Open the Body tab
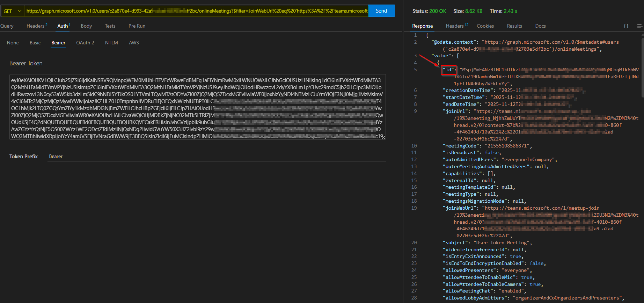644x303 pixels. click(x=86, y=26)
